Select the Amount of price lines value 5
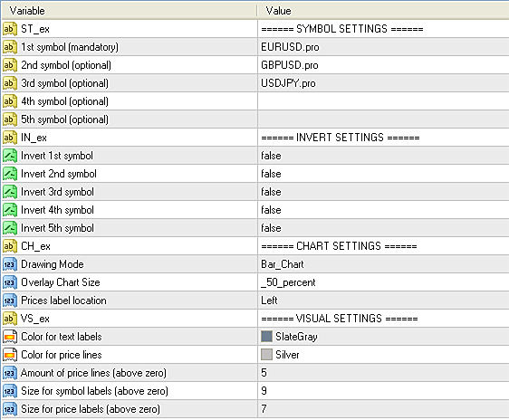The height and width of the screenshot is (420, 509). (383, 373)
